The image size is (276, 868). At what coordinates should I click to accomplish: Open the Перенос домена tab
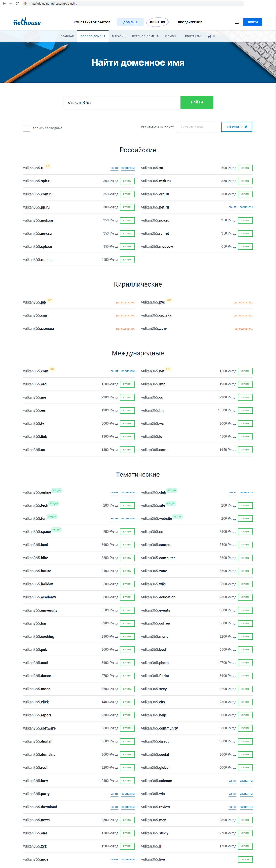coord(145,36)
